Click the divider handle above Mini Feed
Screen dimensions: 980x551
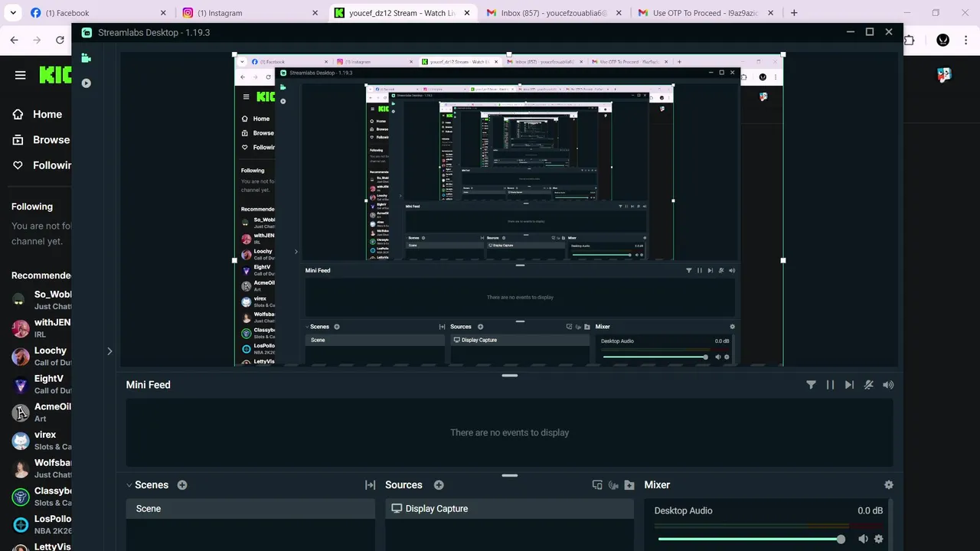tap(509, 376)
